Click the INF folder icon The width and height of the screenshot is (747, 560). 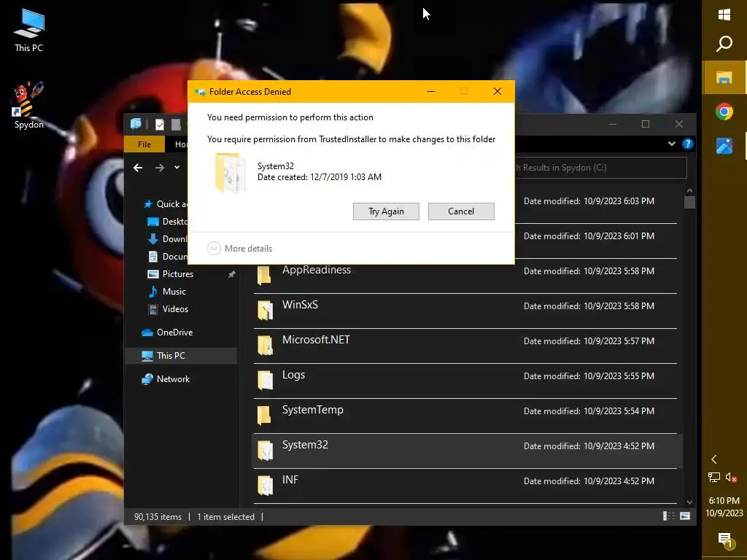coord(266,485)
